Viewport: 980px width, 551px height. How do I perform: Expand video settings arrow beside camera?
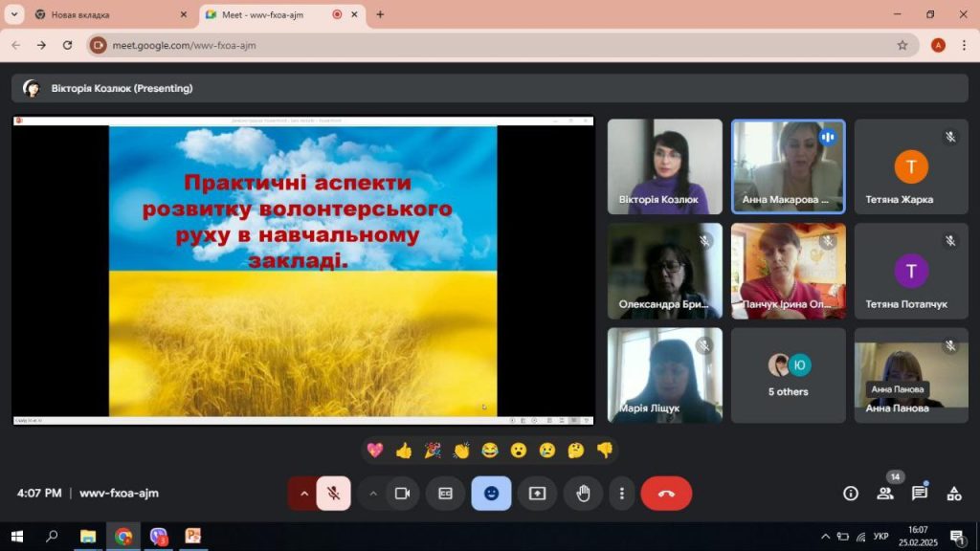(373, 494)
